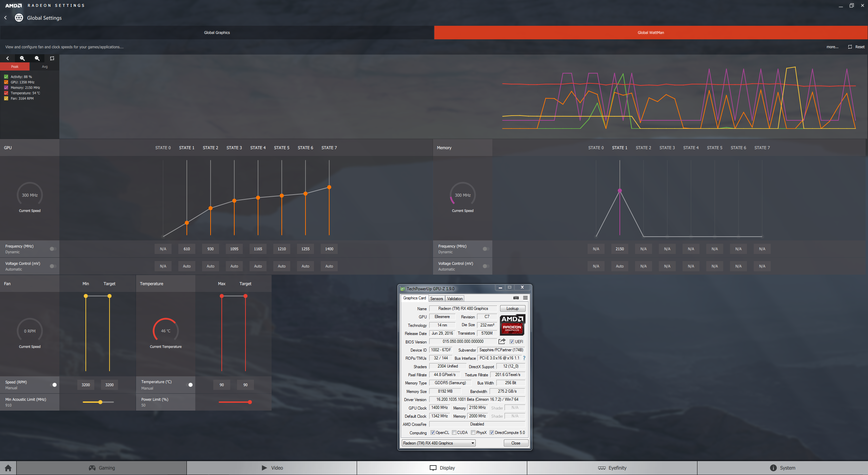868x475 pixels.
Task: Go back using the arrow beside Global Settings
Action: point(5,18)
